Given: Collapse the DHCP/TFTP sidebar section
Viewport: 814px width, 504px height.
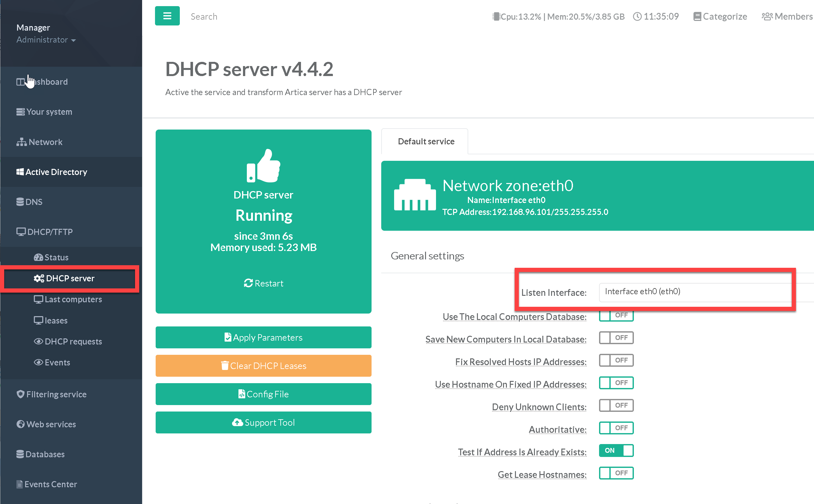Looking at the screenshot, I should 50,232.
